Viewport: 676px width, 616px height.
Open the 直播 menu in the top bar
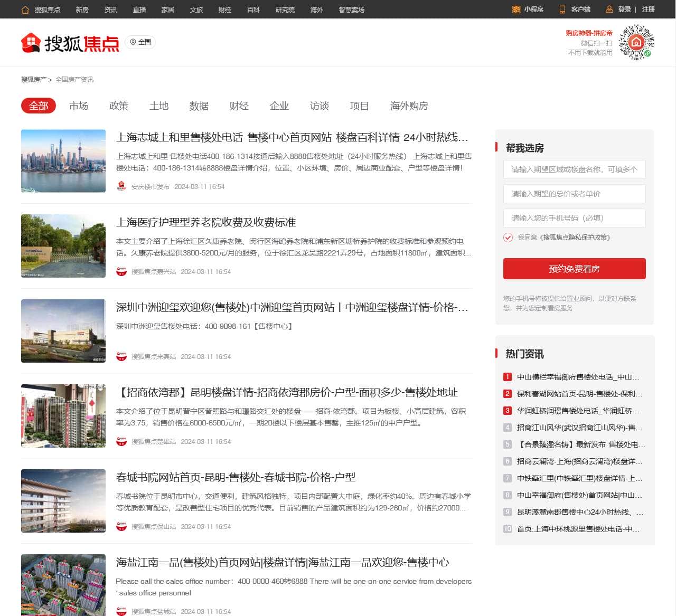[x=139, y=10]
